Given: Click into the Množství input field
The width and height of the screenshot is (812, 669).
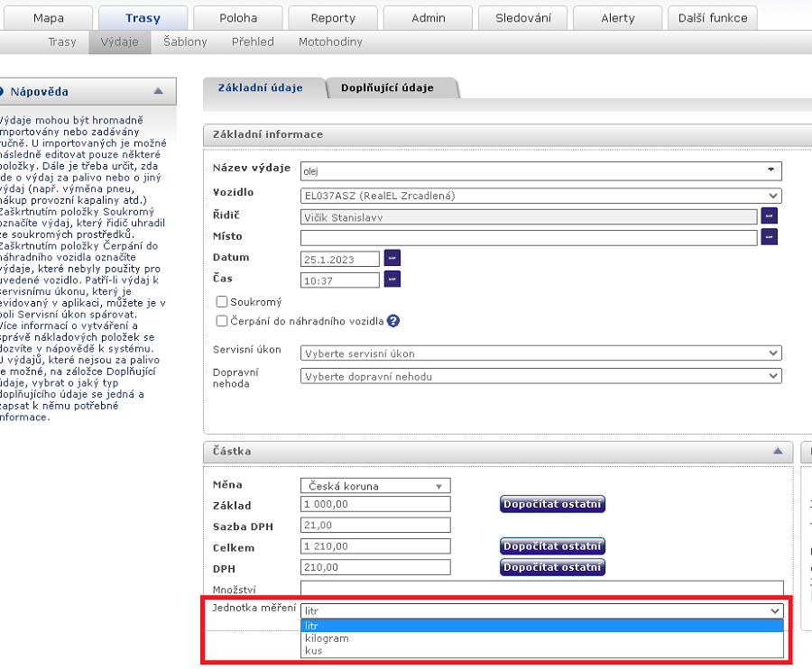Looking at the screenshot, I should [541, 589].
